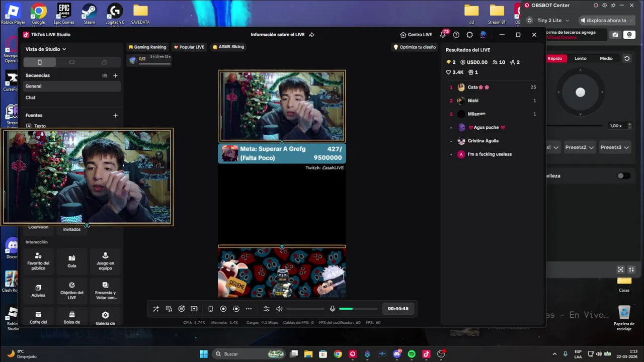
Task: Click the record button icon
Action: coord(223,309)
